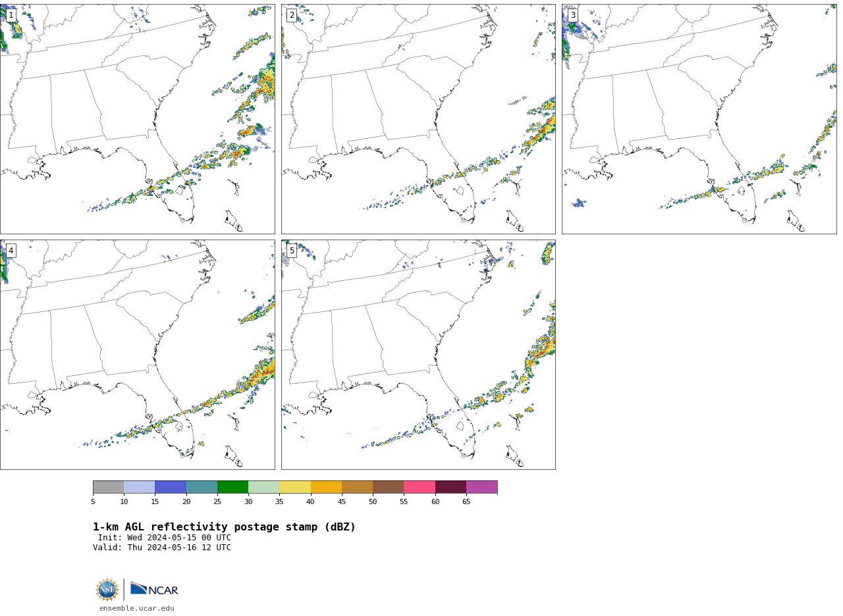The height and width of the screenshot is (616, 843).
Task: Click the brown 50-55 dBZ swatch
Action: point(388,487)
